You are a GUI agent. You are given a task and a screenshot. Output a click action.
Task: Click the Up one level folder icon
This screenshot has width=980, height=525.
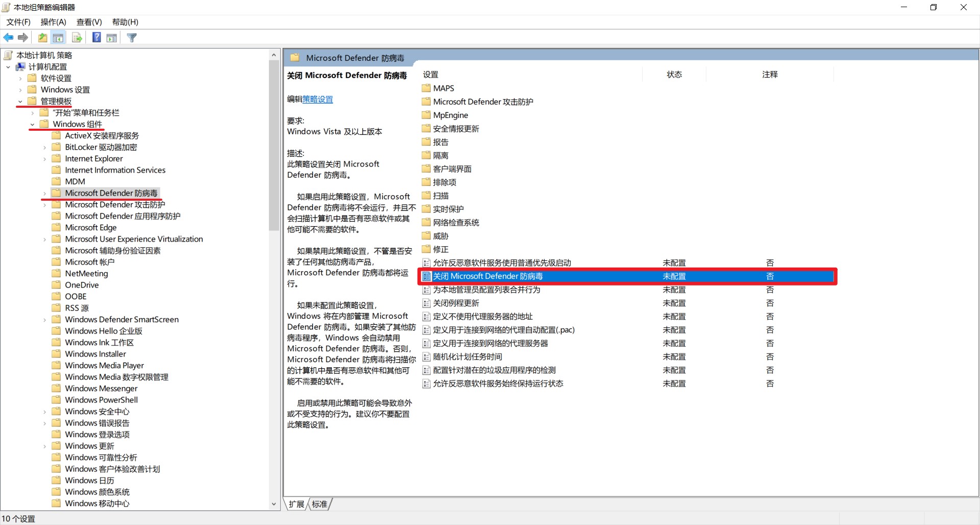[43, 38]
